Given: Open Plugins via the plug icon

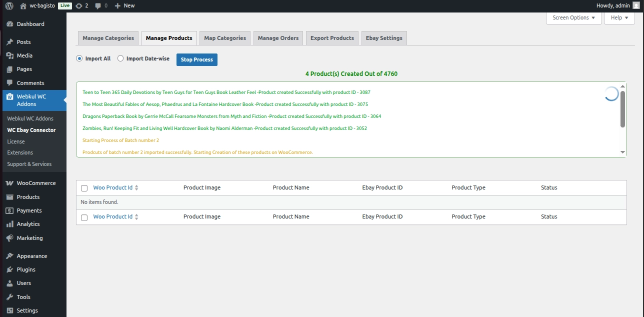Looking at the screenshot, I should click(9, 269).
